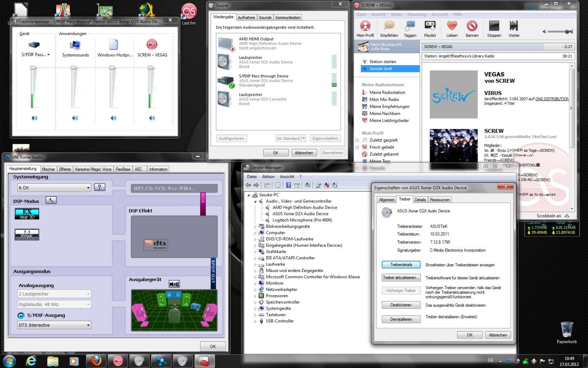Select the AMD HDMI Output playback device
The height and width of the screenshot is (368, 588).
tap(278, 43)
